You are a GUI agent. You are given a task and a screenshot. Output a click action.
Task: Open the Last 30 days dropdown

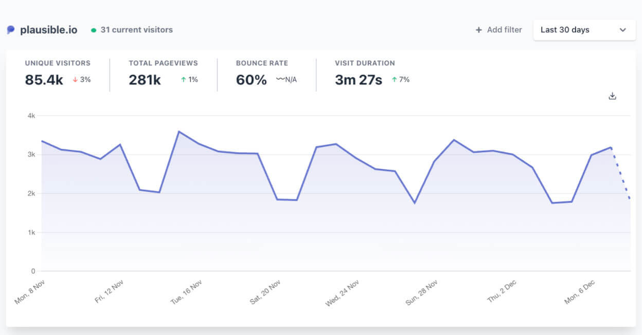pos(584,30)
